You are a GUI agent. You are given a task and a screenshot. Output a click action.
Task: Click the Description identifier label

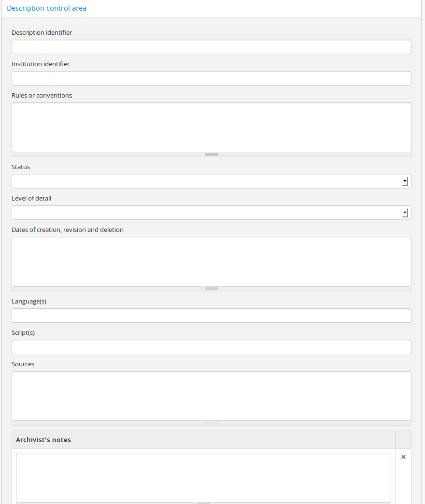point(42,33)
